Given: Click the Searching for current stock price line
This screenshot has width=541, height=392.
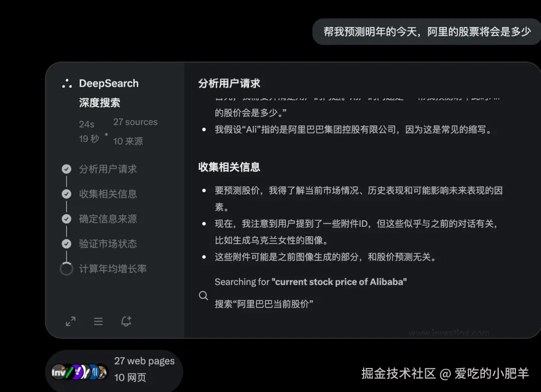Looking at the screenshot, I should [x=311, y=282].
